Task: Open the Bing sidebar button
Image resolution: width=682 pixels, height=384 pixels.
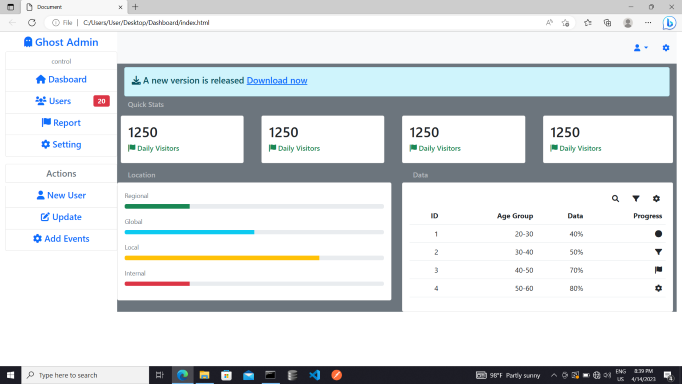Action: point(669,23)
